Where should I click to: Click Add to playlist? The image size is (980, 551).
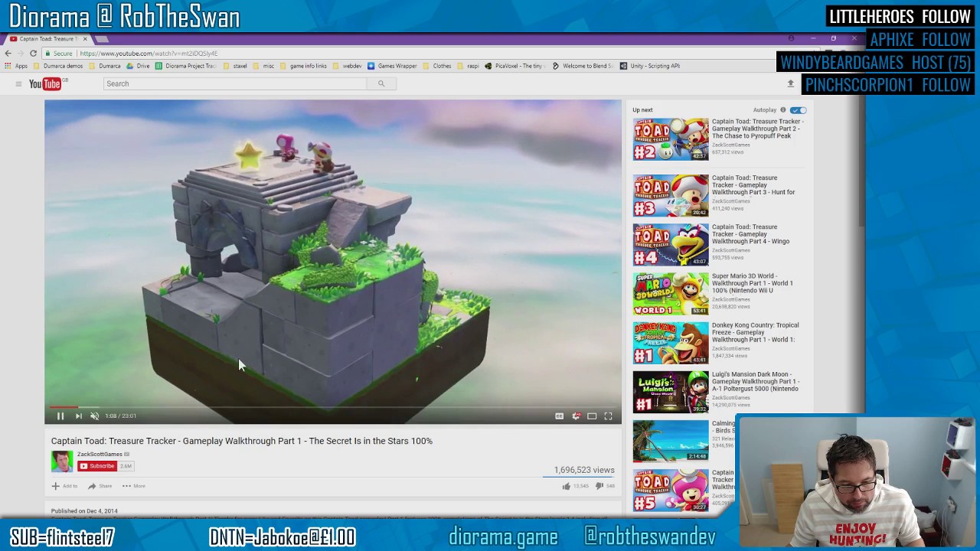tap(64, 486)
